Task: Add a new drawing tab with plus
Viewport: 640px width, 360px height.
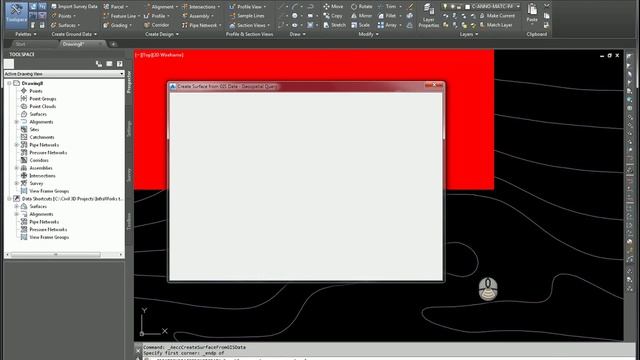Action: tap(114, 44)
